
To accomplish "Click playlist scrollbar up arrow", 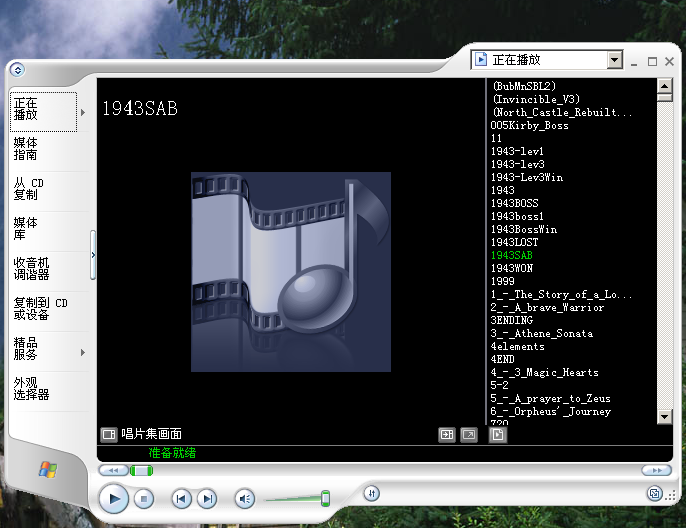I will click(x=665, y=86).
